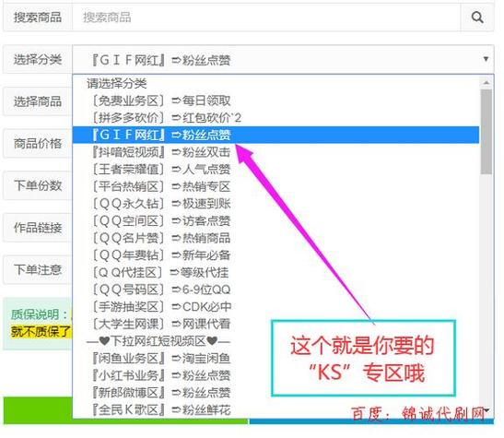Image resolution: width=504 pixels, height=438 pixels.
Task: Click 下拉网红短视频区 separator entry
Action: [x=275, y=341]
